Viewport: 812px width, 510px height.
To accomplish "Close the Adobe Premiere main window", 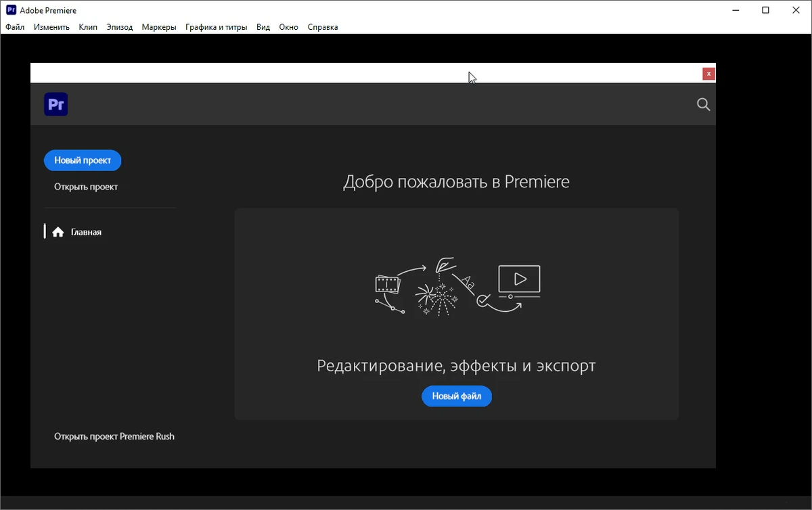I will (796, 10).
